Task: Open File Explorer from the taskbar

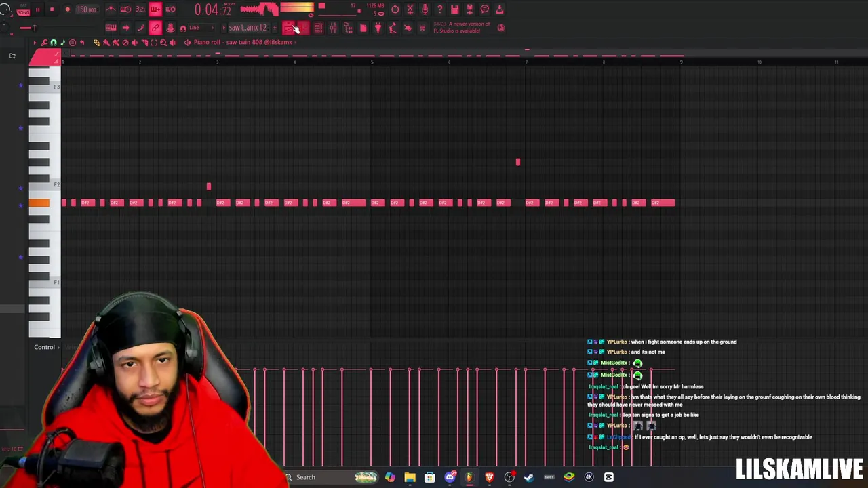Action: (x=410, y=477)
